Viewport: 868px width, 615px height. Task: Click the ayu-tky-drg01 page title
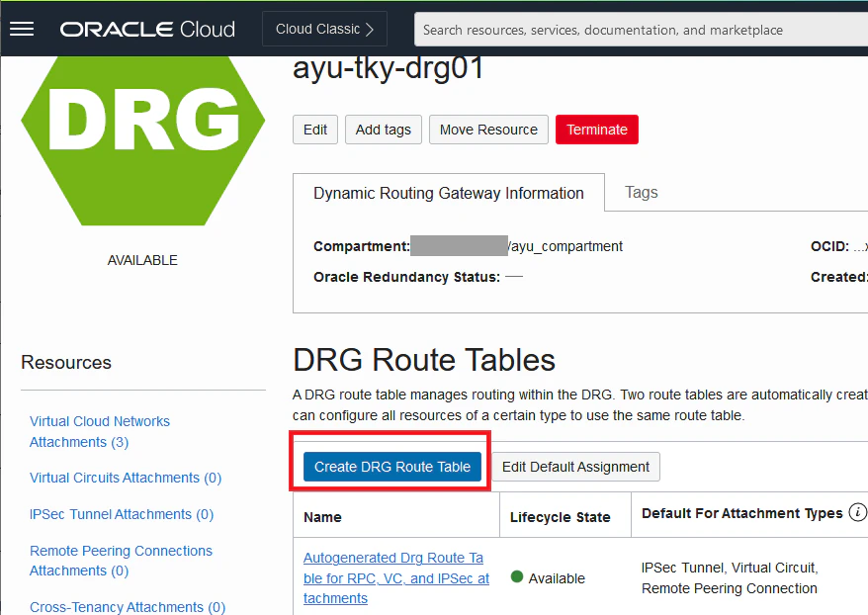(x=389, y=68)
